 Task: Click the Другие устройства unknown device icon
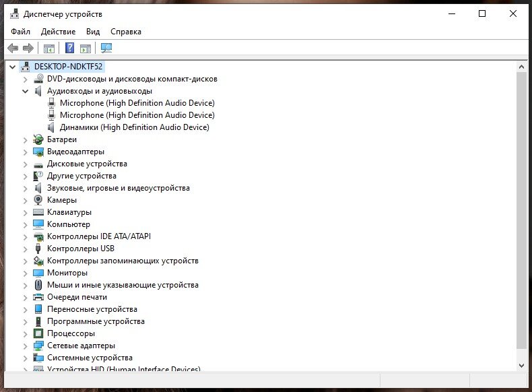click(38, 176)
